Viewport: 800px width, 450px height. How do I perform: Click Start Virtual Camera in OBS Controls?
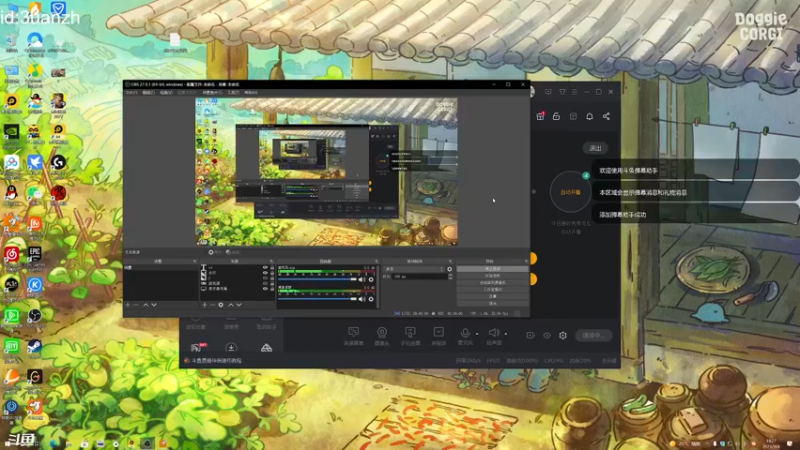pos(492,283)
